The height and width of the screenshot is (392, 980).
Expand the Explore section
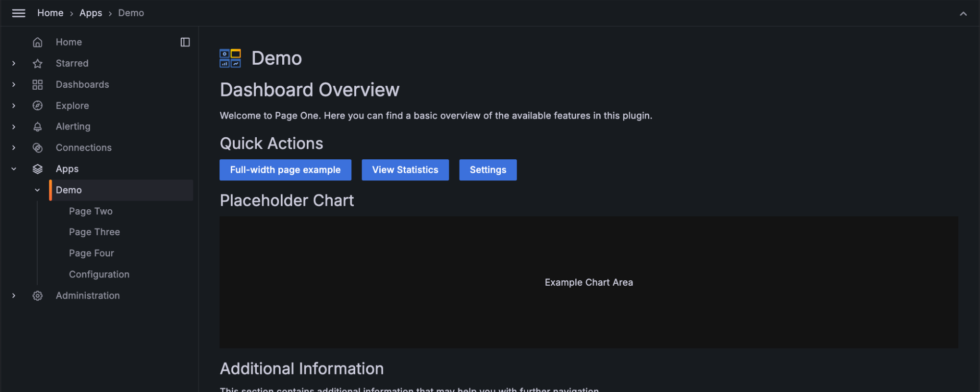click(x=14, y=105)
